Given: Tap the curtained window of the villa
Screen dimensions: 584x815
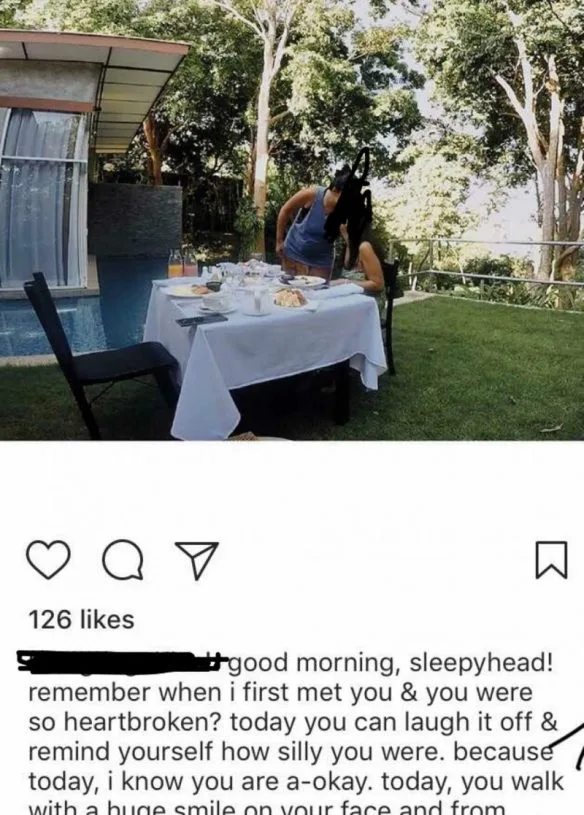Looking at the screenshot, I should (43, 198).
